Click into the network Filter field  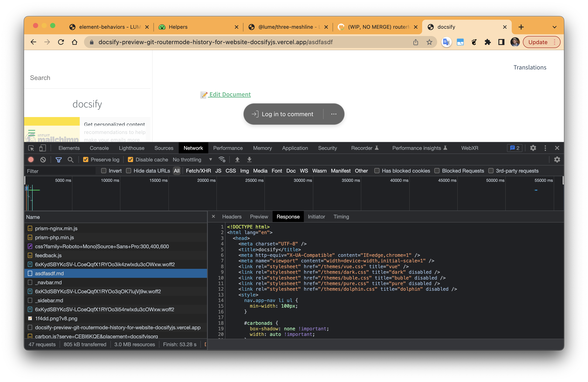(x=60, y=171)
